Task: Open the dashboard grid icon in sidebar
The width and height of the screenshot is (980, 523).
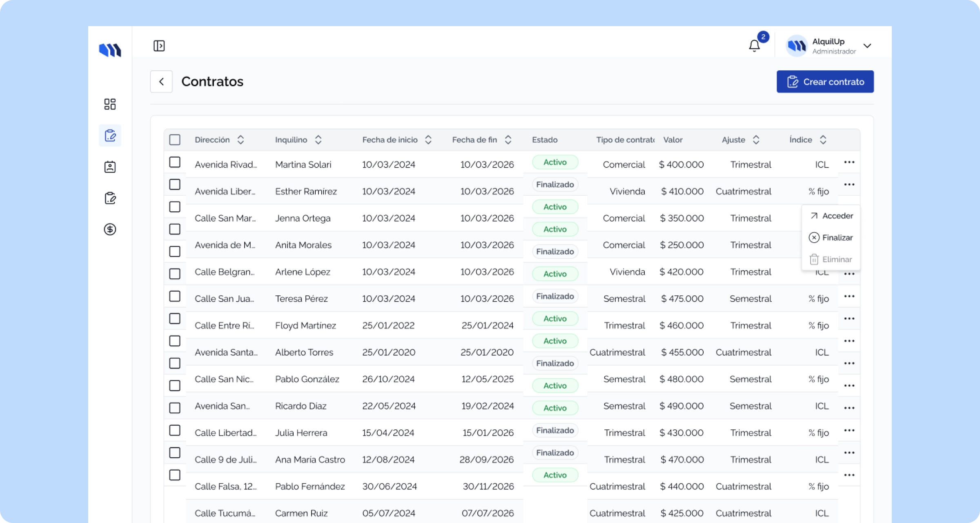Action: point(110,104)
